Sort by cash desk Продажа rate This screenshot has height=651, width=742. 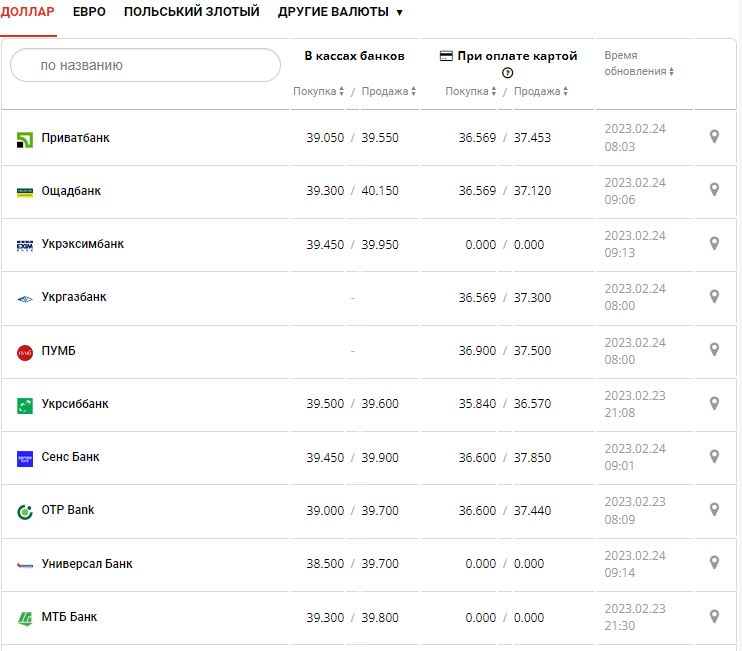point(388,91)
